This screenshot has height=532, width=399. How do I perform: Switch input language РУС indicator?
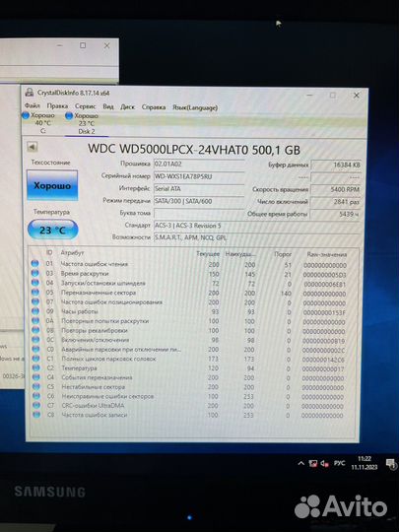pyautogui.click(x=339, y=463)
